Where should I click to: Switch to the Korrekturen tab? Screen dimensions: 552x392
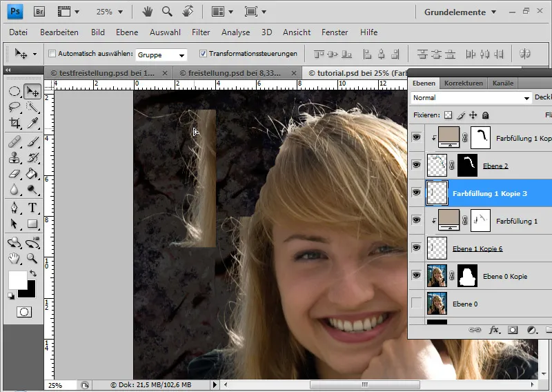coord(463,83)
